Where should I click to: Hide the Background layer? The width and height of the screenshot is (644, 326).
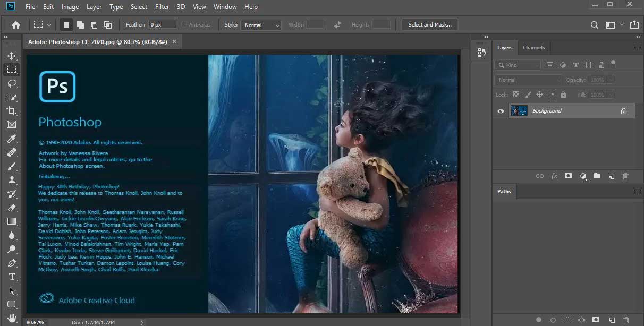(500, 110)
